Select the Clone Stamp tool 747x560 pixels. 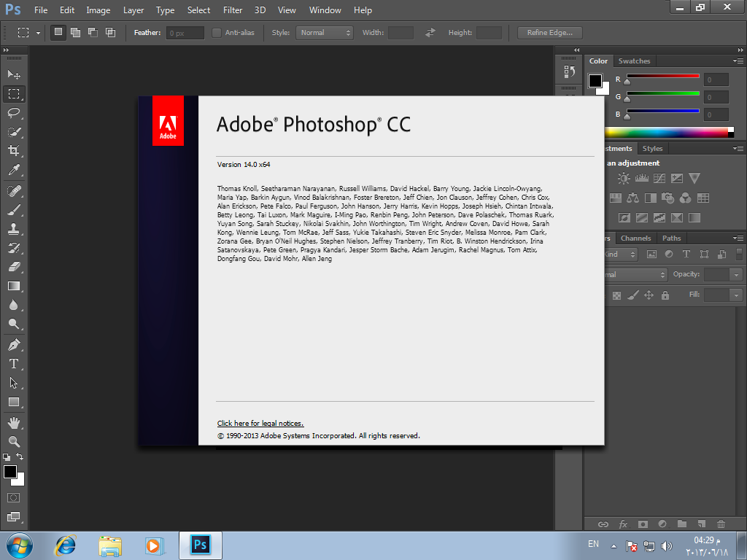pyautogui.click(x=14, y=229)
